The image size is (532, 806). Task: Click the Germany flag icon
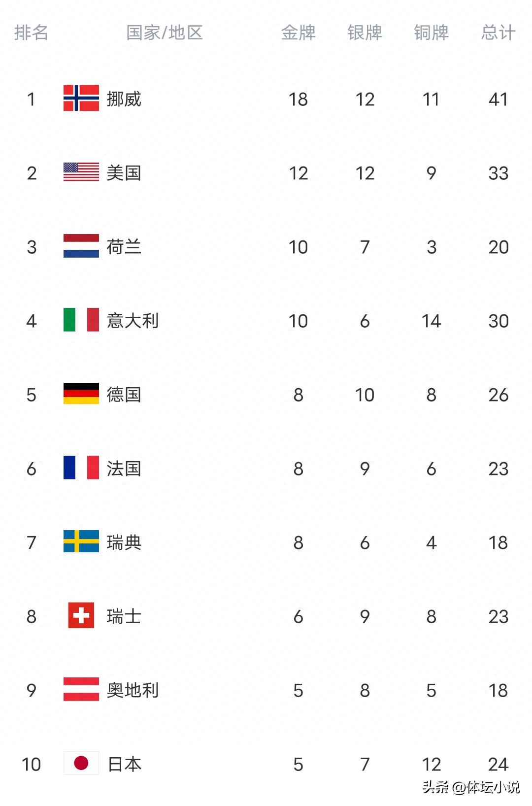(x=81, y=394)
